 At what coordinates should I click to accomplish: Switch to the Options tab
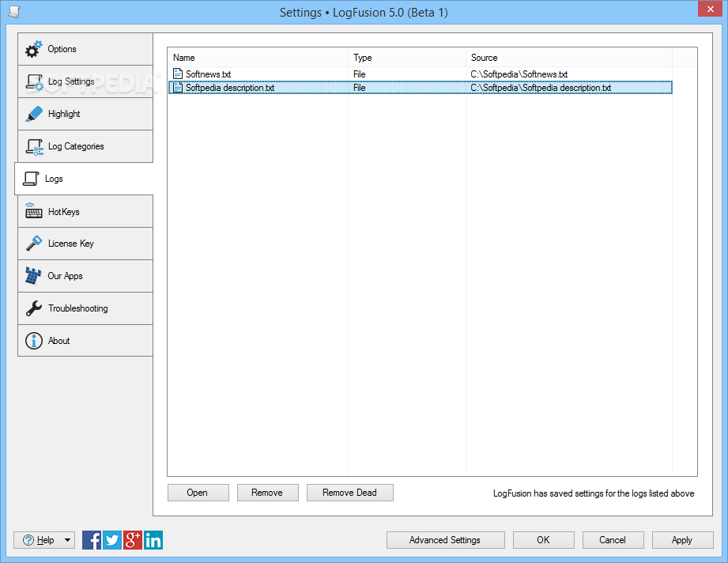pos(85,49)
